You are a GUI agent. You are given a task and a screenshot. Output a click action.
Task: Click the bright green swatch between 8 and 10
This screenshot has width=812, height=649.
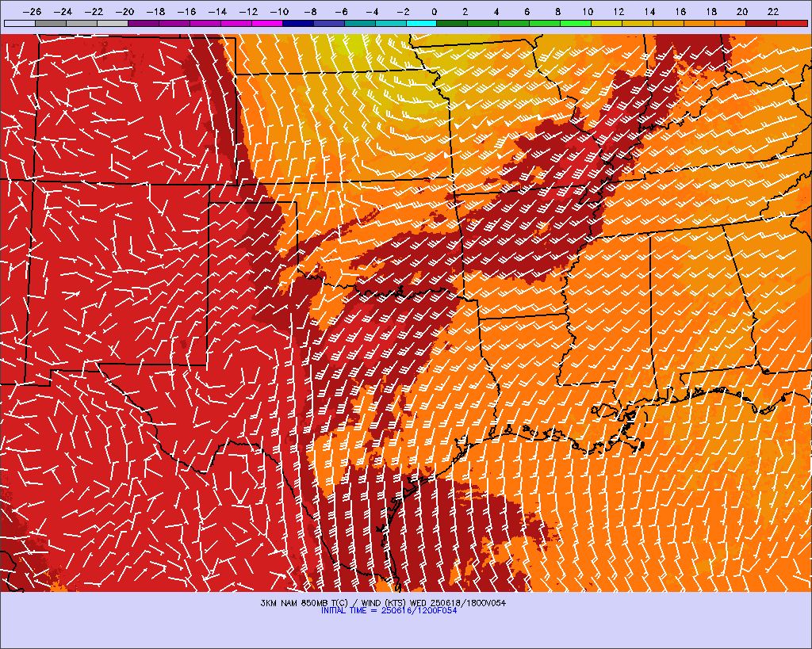[576, 23]
